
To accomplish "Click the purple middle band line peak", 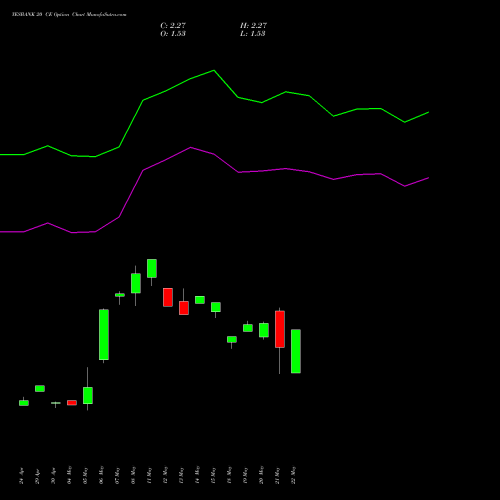I will tap(190, 147).
